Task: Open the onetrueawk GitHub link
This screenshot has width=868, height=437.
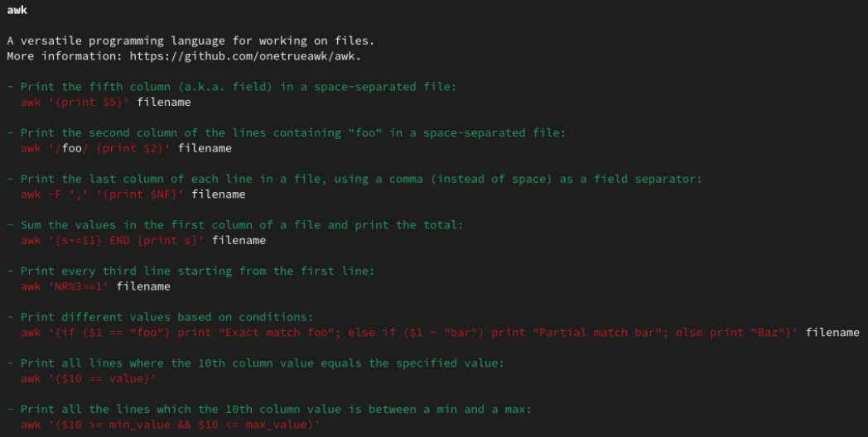Action: point(248,56)
